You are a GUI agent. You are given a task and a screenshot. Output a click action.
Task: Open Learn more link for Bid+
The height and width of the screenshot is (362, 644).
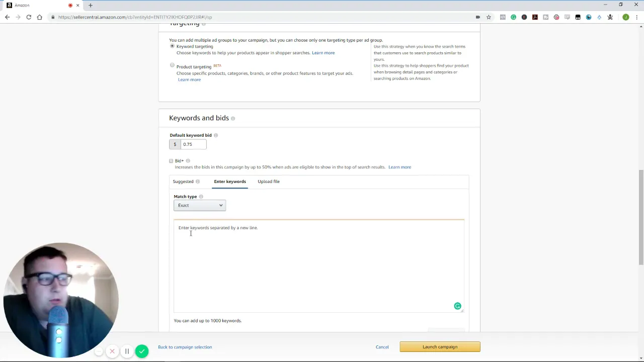click(399, 167)
